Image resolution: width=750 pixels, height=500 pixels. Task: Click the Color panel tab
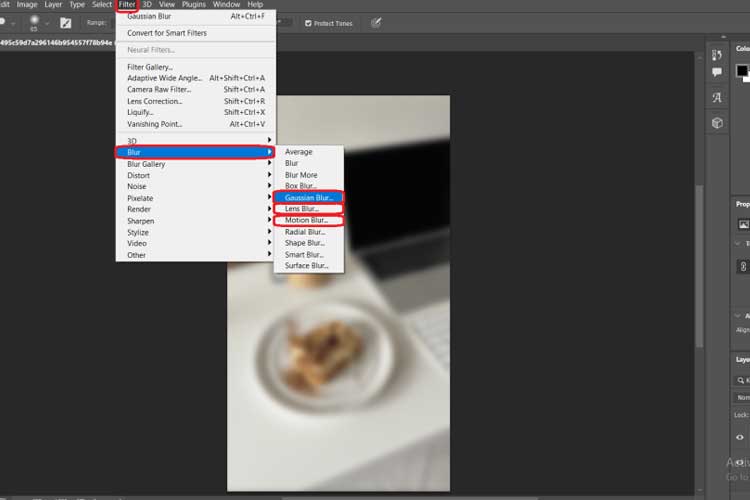[x=742, y=48]
